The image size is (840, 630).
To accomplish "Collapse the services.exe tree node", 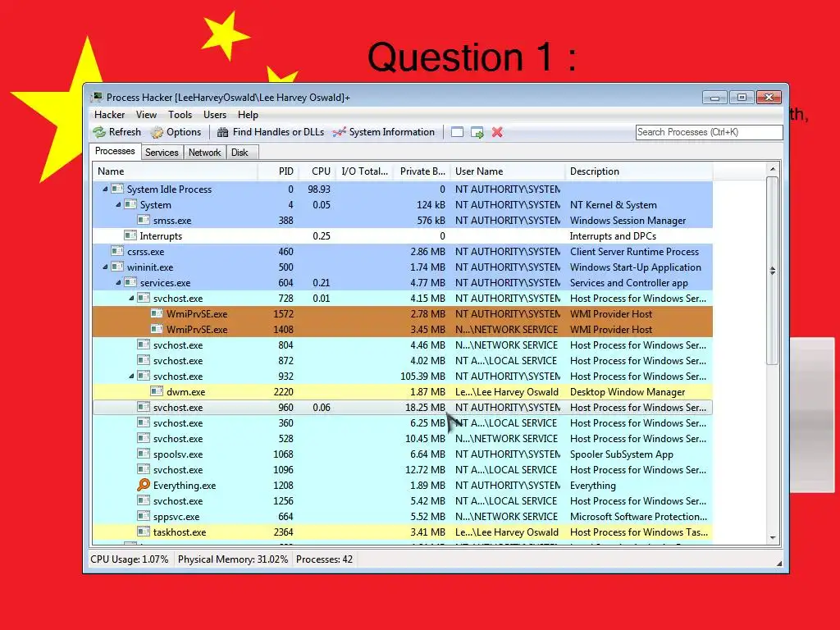I will (x=118, y=282).
